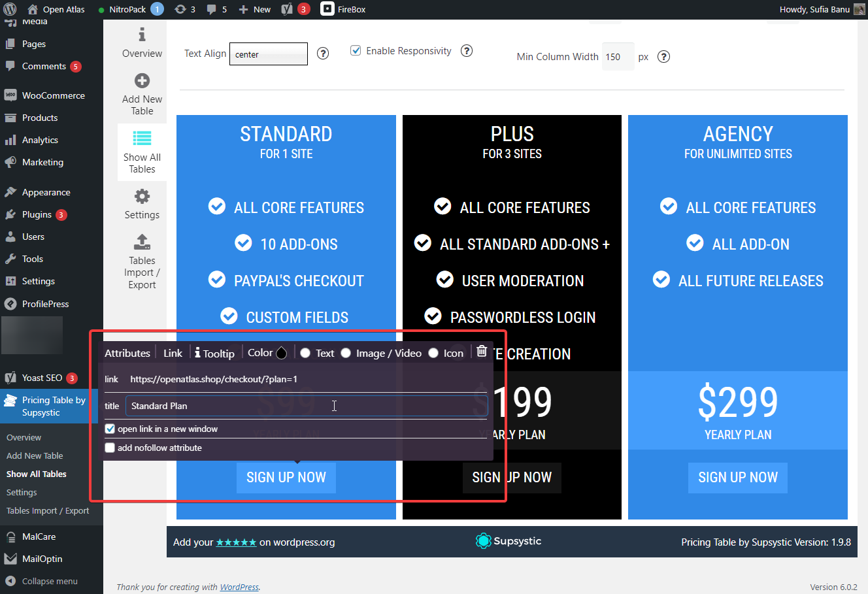Open NitroPack admin bar menu
The width and height of the screenshot is (868, 594).
pyautogui.click(x=130, y=9)
